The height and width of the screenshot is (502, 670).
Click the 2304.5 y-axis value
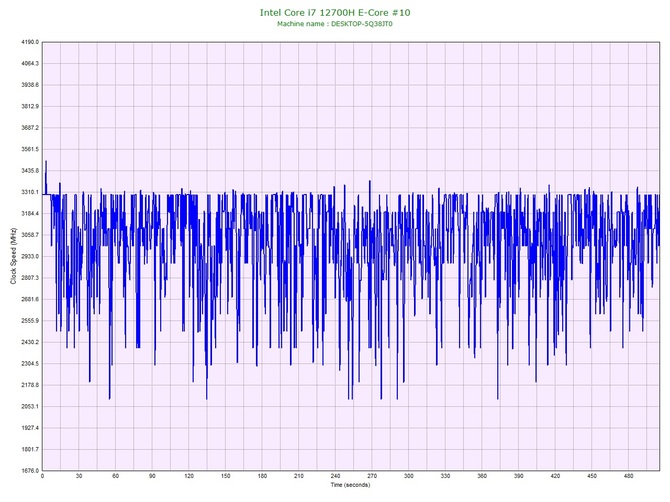pos(30,364)
